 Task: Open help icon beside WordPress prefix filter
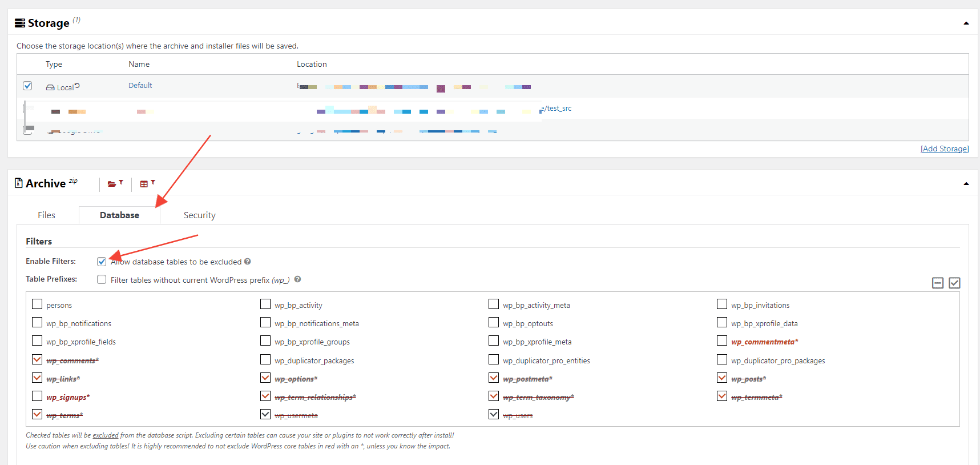pos(297,279)
